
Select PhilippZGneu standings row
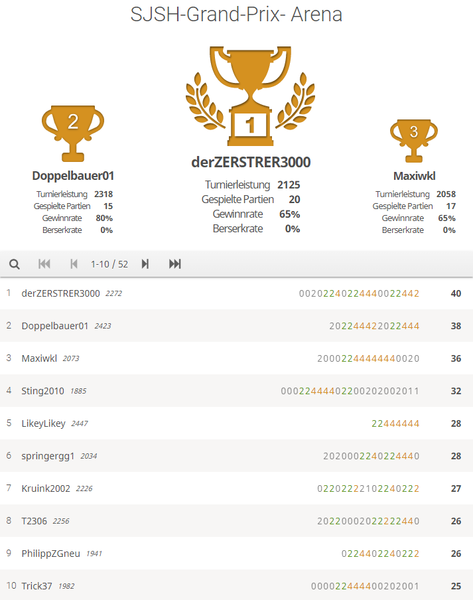point(236,553)
